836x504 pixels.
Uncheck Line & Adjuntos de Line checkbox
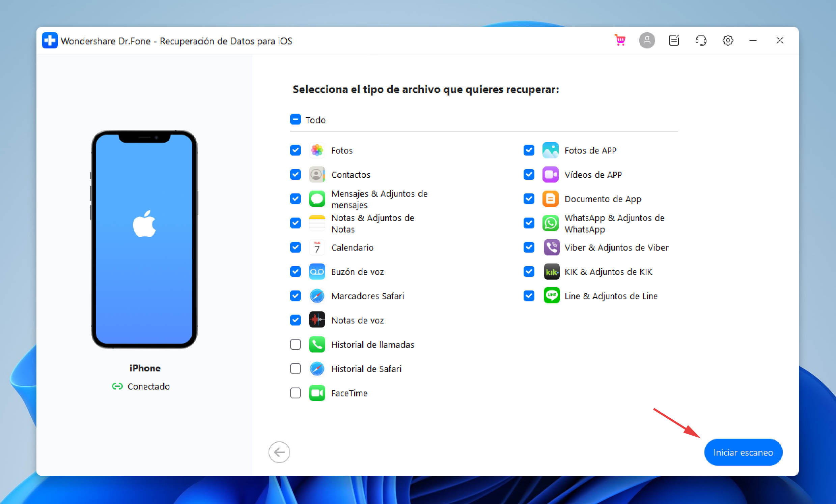click(529, 296)
